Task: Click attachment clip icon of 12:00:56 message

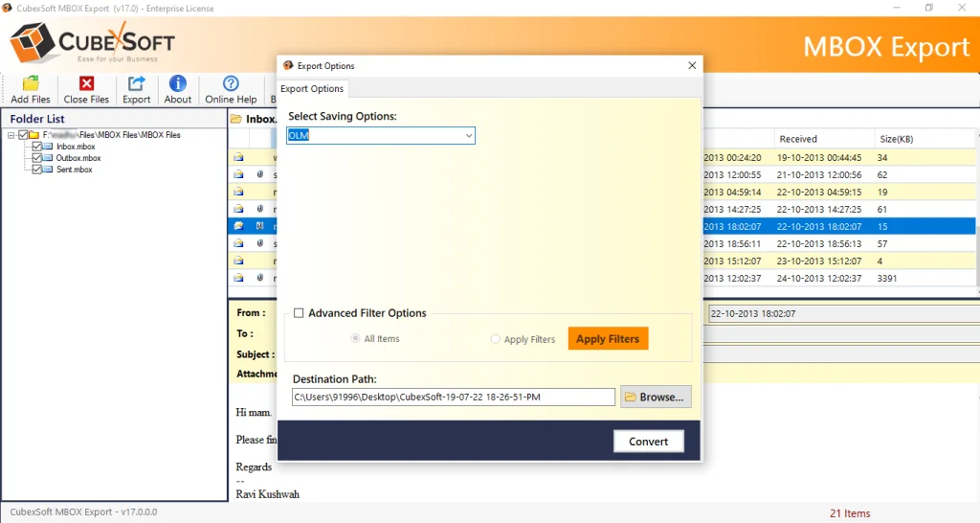Action: (260, 174)
